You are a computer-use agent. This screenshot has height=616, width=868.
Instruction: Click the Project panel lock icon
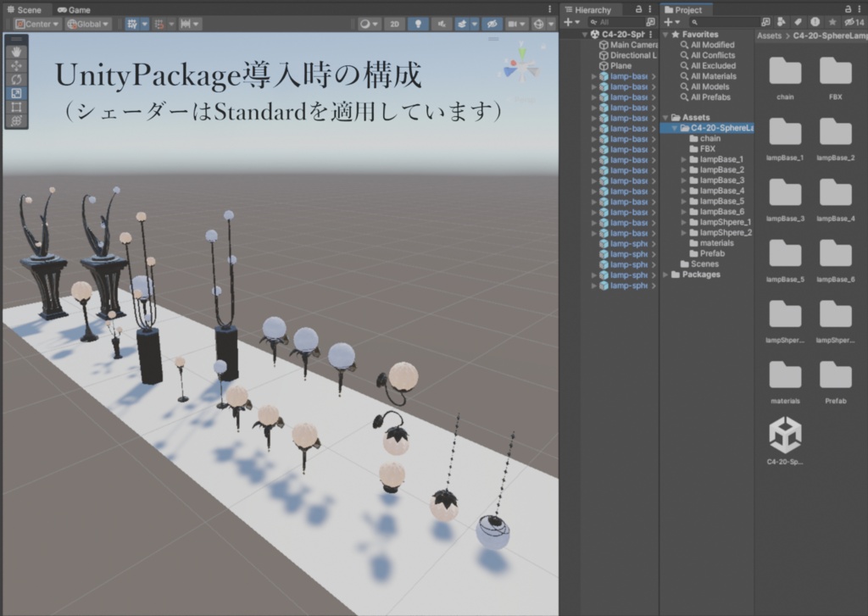tap(848, 8)
